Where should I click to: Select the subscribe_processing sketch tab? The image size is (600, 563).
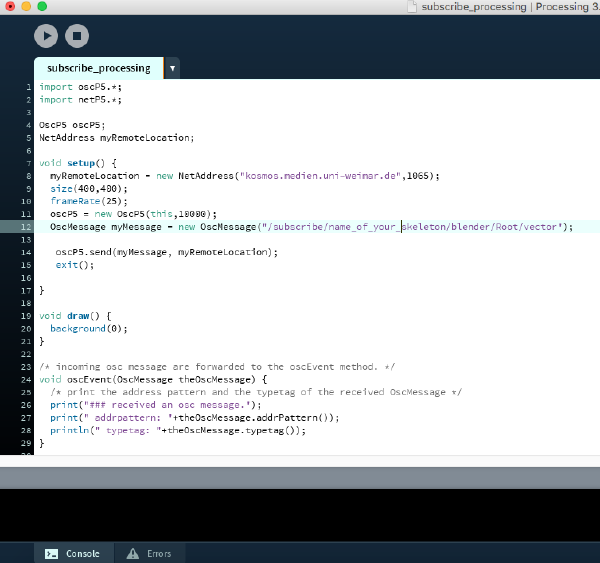coord(98,68)
